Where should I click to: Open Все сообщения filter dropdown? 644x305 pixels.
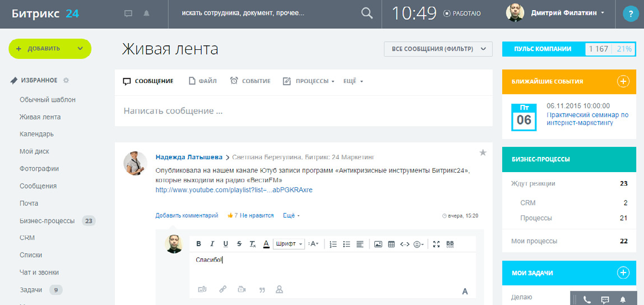coord(438,49)
